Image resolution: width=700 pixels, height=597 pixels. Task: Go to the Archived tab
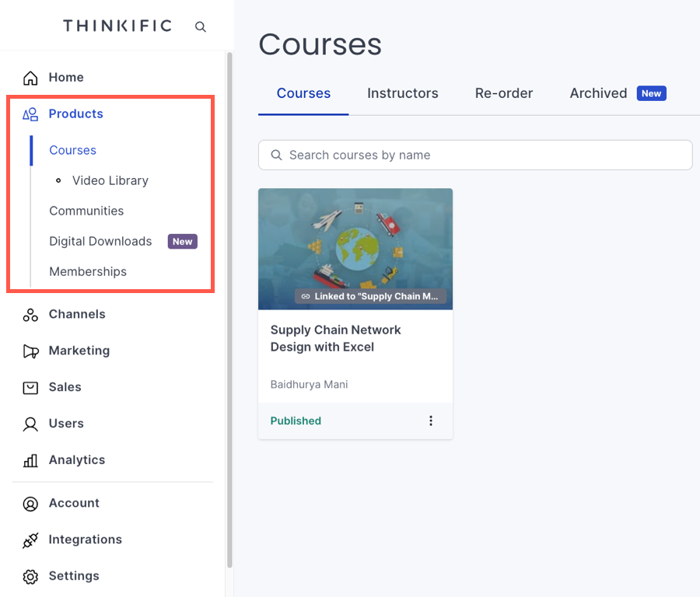click(598, 93)
